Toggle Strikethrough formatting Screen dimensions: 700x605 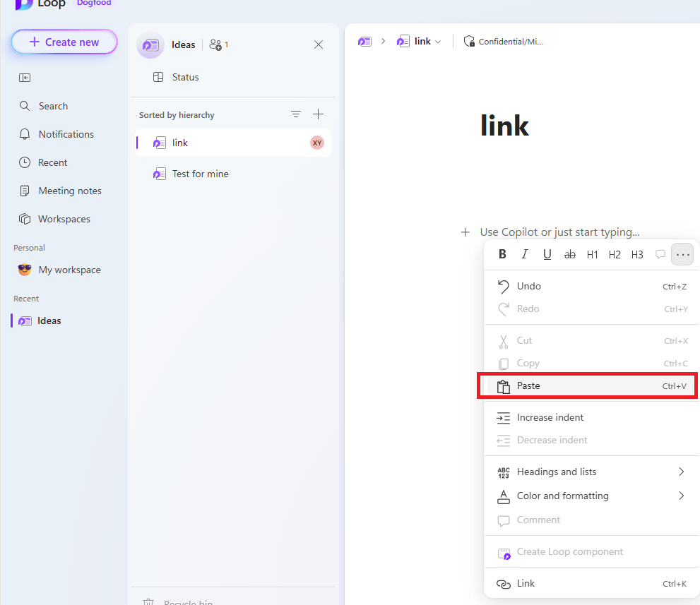pos(569,254)
